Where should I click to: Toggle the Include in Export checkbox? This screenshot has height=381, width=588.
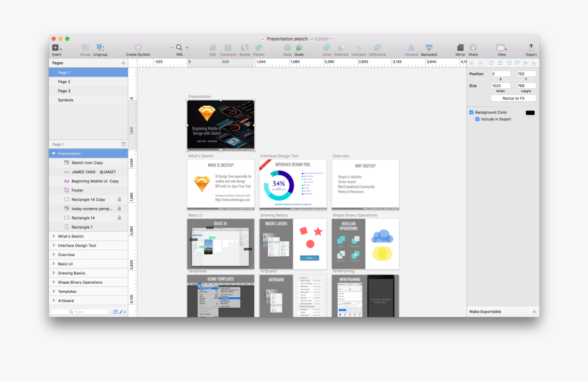478,119
